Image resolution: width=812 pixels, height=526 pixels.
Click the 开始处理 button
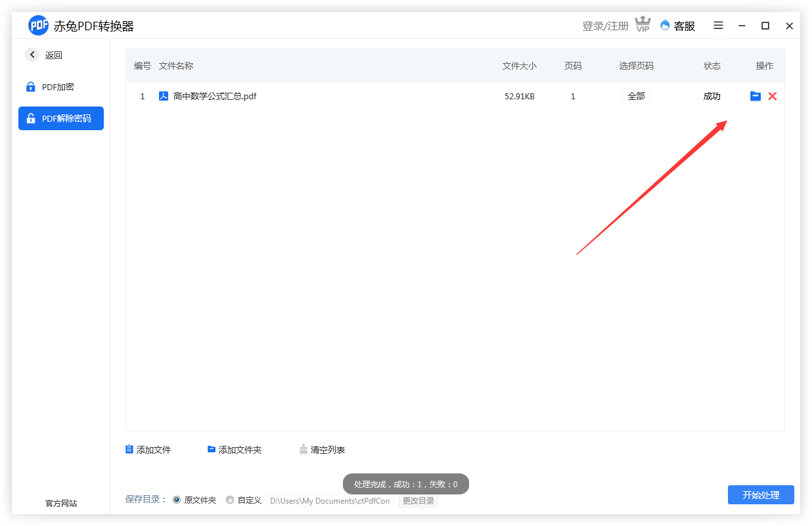pos(761,494)
